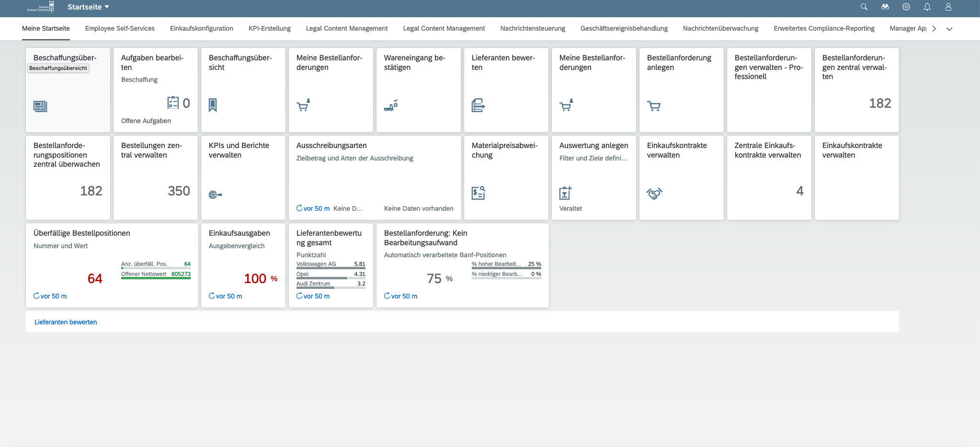Open Erweitertes Compliance-Reporting tab
980x447 pixels.
[824, 29]
